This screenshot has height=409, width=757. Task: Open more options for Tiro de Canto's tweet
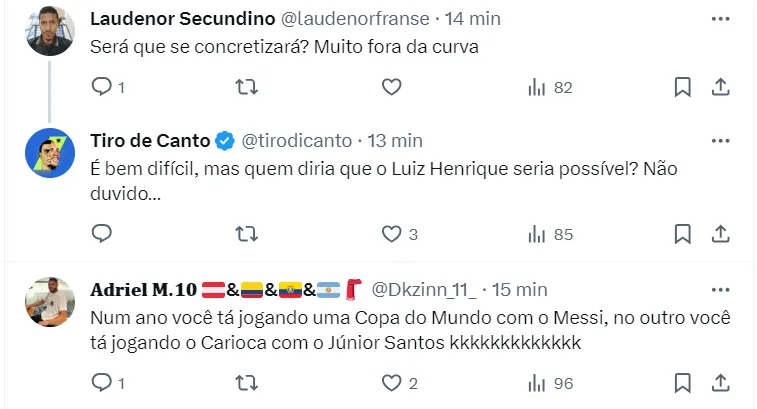(x=719, y=140)
